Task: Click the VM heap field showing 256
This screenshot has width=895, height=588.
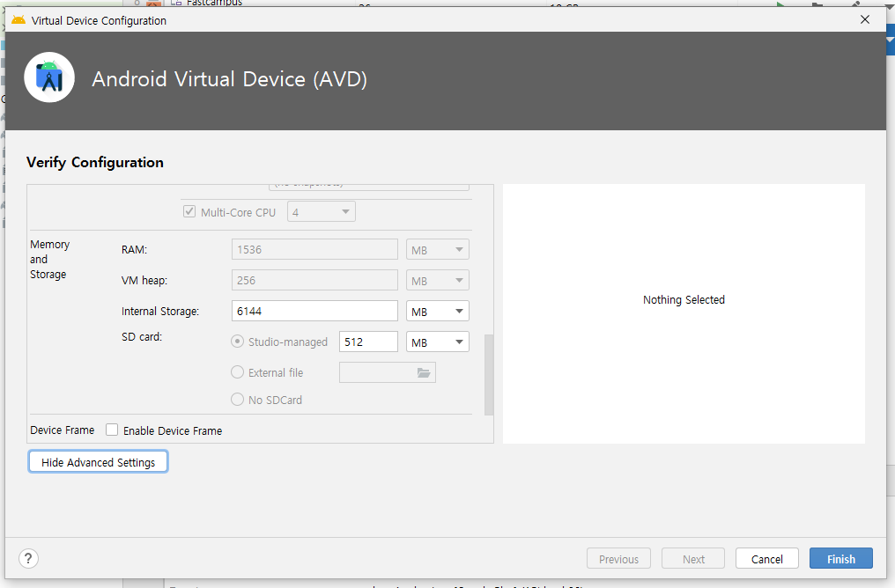Action: pyautogui.click(x=314, y=281)
